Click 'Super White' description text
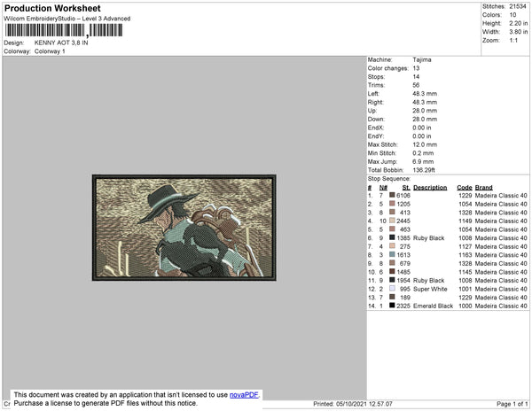 (430, 289)
